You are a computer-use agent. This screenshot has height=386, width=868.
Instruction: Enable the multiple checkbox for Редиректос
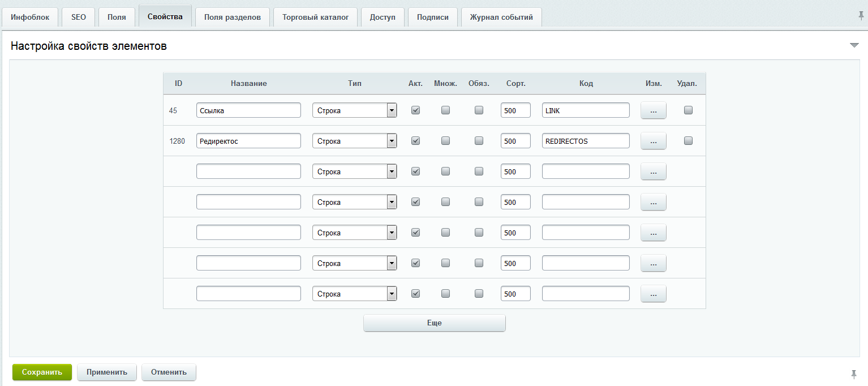click(446, 141)
